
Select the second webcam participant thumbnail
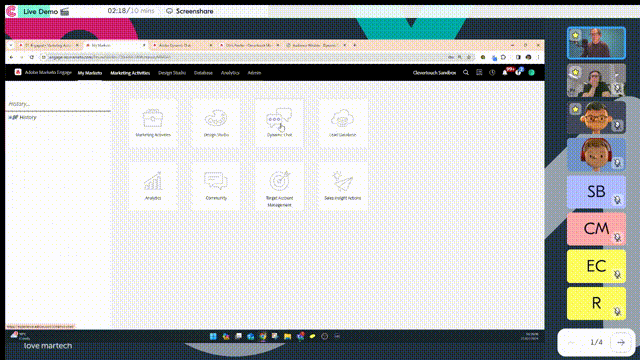[x=596, y=80]
